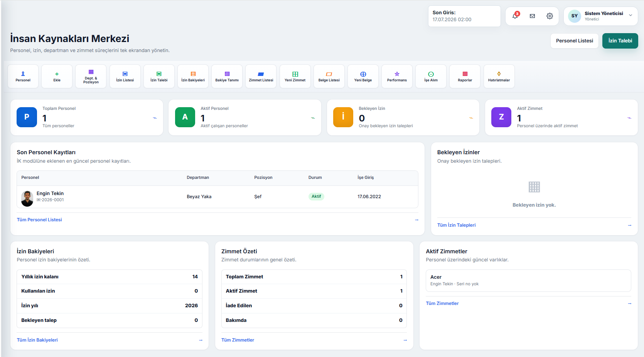Open the Raporlar shortcut
Viewport: 644px width, 357px height.
tap(465, 76)
